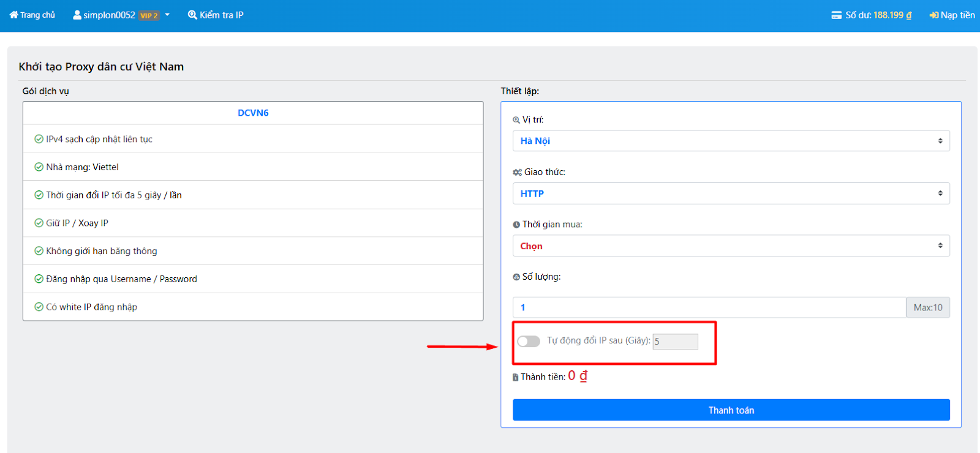
Task: Click checkmark icon beside Thời gian đổi IP
Action: (x=39, y=195)
